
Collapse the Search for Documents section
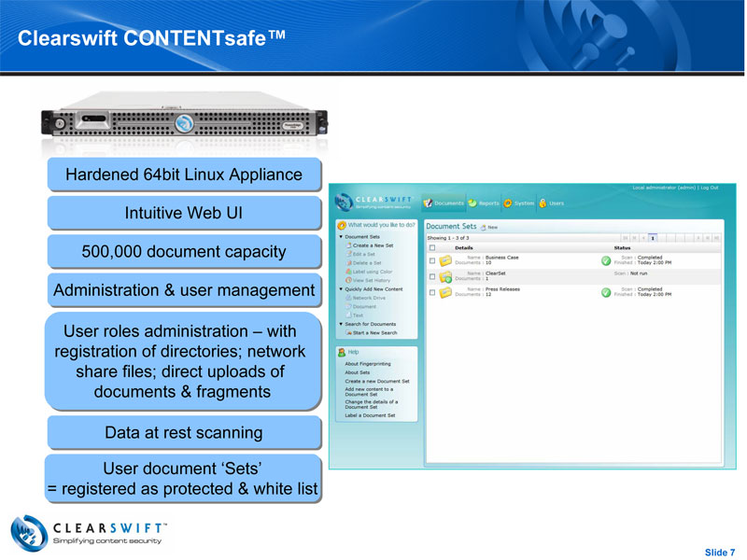click(x=341, y=324)
